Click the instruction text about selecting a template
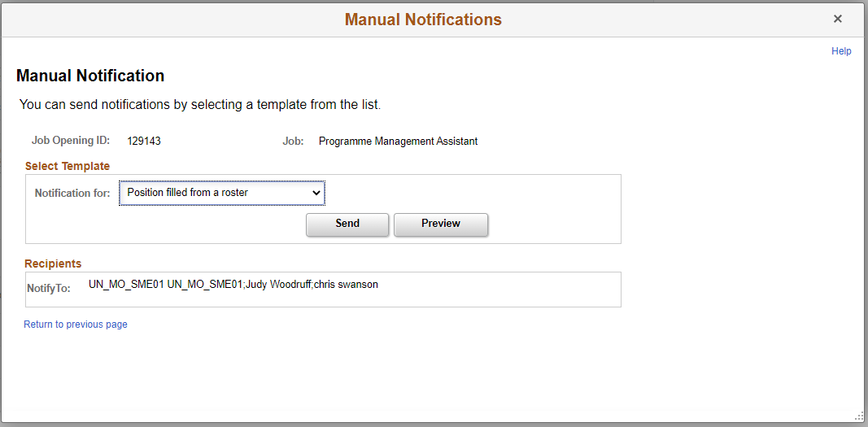This screenshot has height=427, width=868. (200, 105)
